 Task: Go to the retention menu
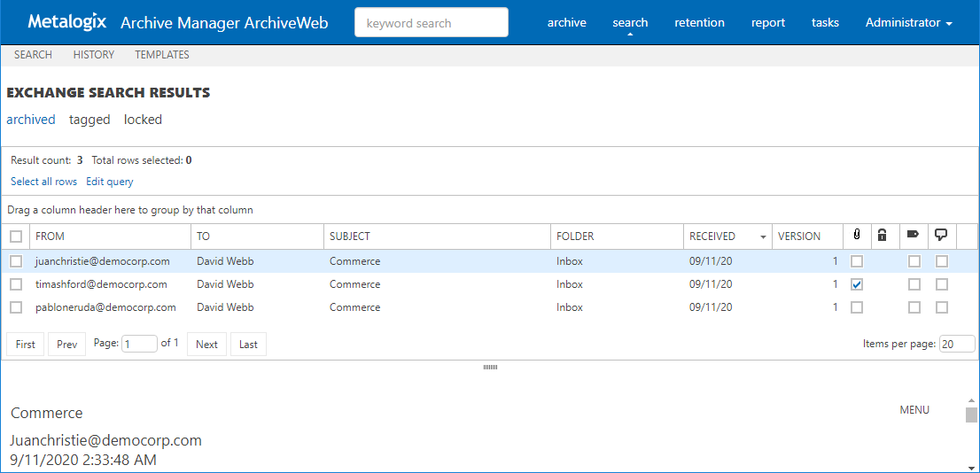(699, 23)
